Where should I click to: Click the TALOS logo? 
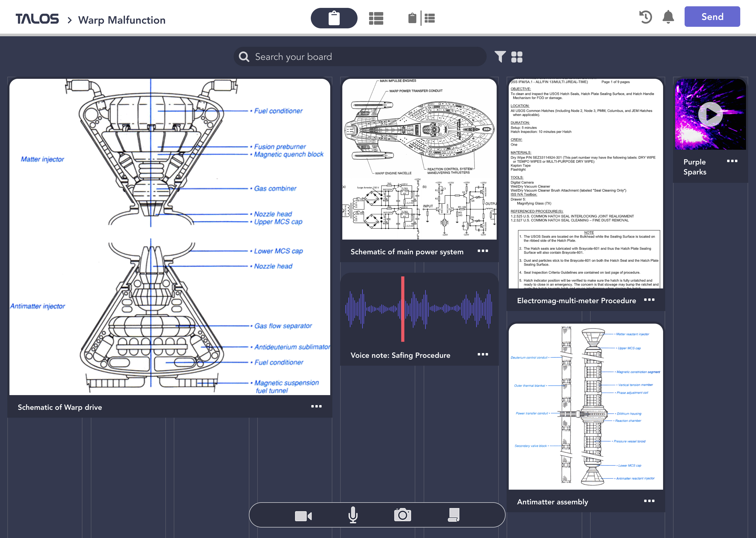[37, 19]
